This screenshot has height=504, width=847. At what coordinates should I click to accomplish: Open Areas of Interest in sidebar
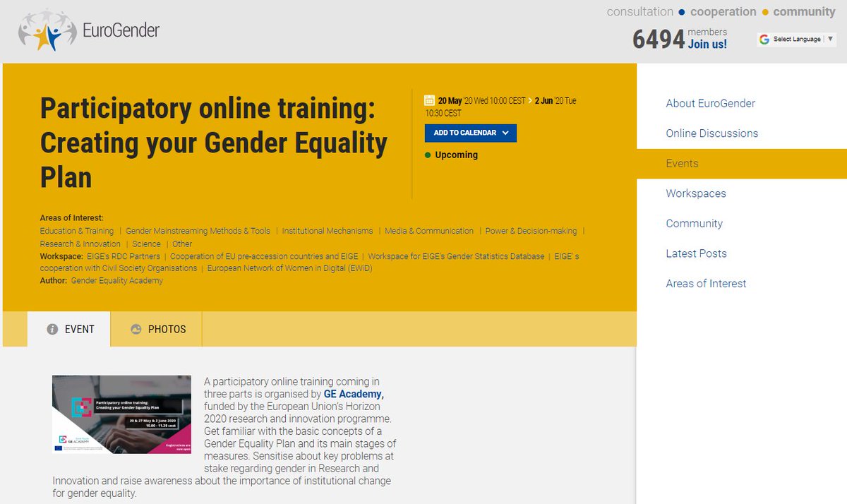click(707, 284)
